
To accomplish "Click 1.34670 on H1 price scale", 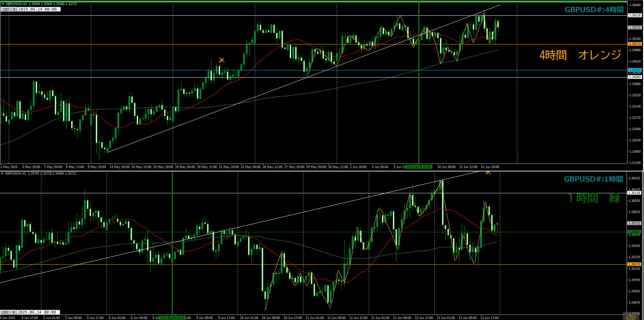I will pos(634,303).
